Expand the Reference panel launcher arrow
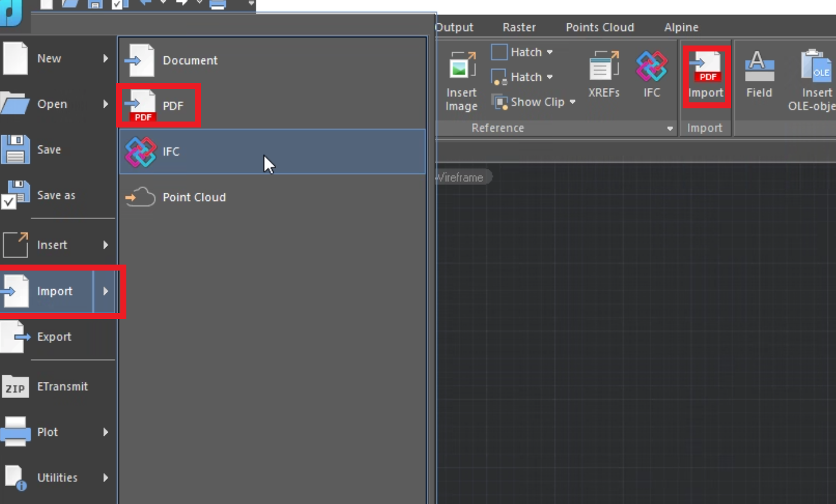The image size is (836, 504). coord(670,129)
